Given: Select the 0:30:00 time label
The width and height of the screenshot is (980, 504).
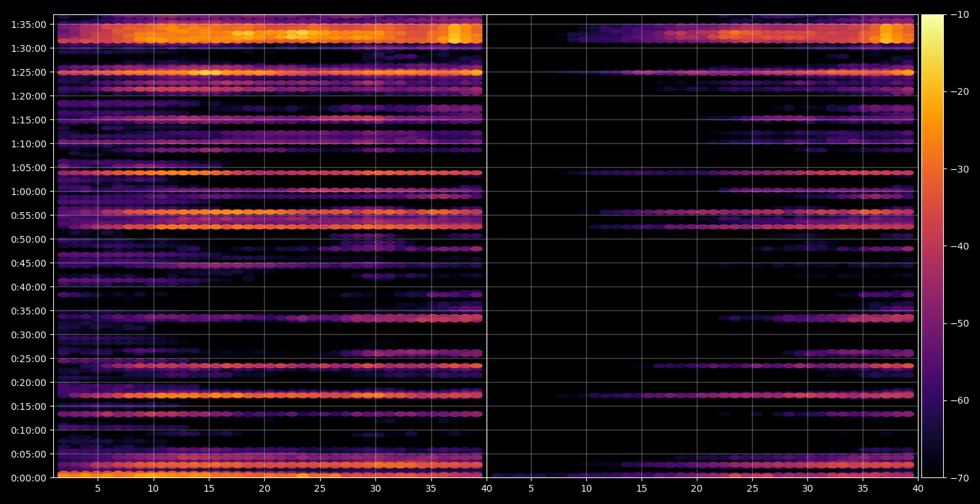Looking at the screenshot, I should coord(29,335).
